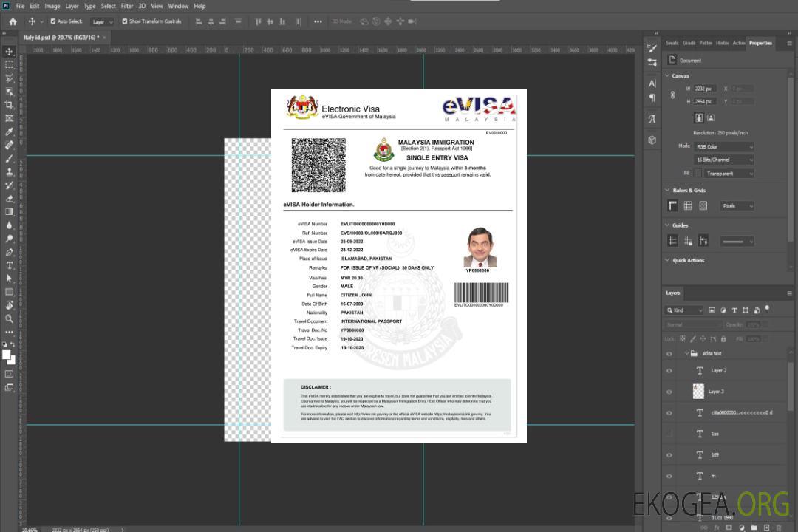Select the Horizontal Type tool
798x532 pixels.
tap(9, 265)
